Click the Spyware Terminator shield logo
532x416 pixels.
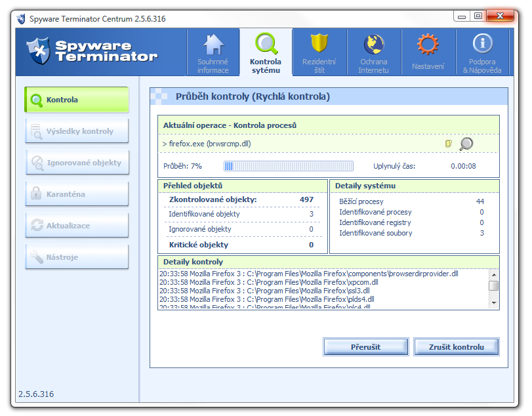point(38,51)
